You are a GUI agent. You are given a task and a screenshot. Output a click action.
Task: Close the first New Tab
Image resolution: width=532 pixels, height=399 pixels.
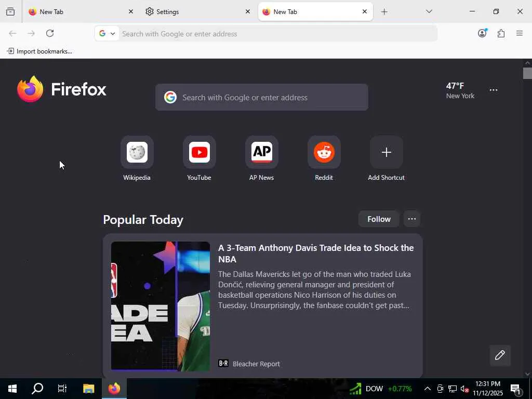coord(131,11)
